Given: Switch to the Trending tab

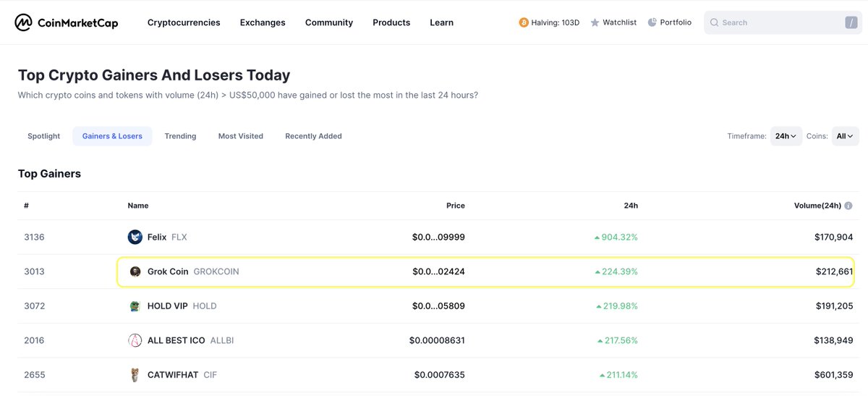Looking at the screenshot, I should click(180, 136).
